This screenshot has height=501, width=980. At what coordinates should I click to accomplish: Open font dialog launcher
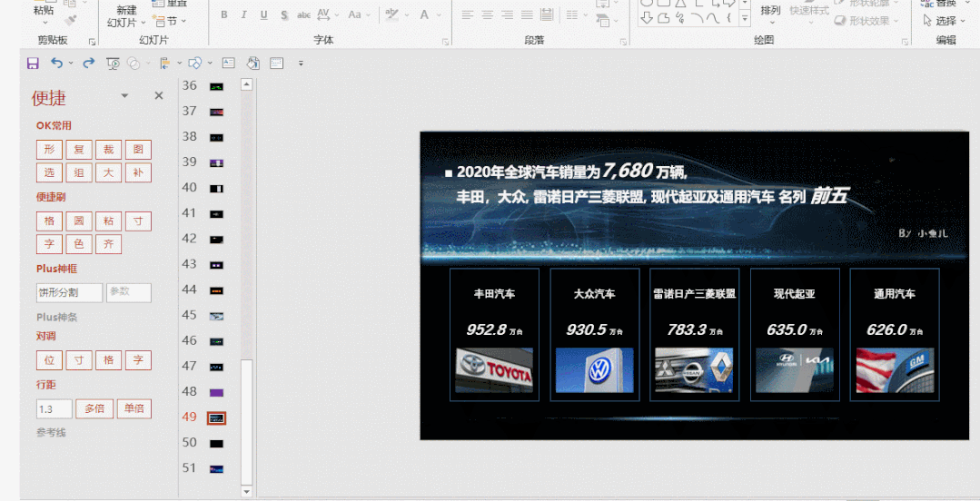pos(446,42)
